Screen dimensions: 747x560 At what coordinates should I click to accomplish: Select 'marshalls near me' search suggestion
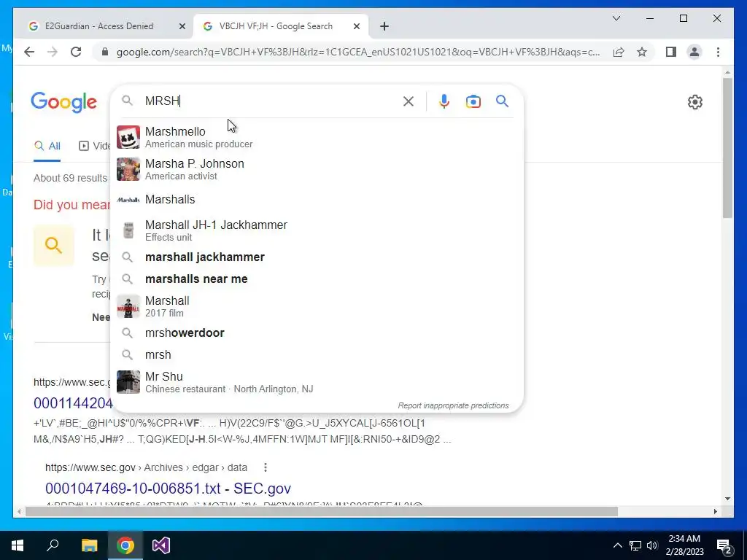tap(317, 279)
